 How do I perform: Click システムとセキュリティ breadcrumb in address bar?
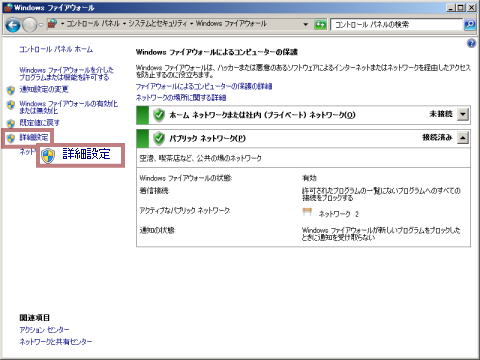tap(158, 24)
